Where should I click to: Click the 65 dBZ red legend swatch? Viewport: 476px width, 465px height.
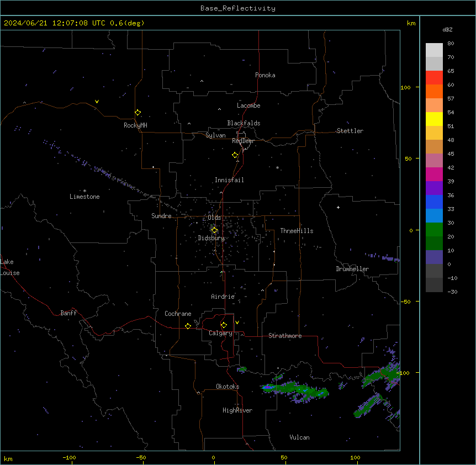pyautogui.click(x=434, y=78)
